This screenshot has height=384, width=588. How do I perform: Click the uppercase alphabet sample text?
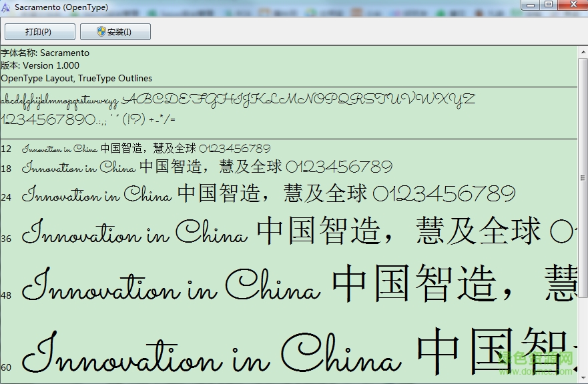(299, 100)
